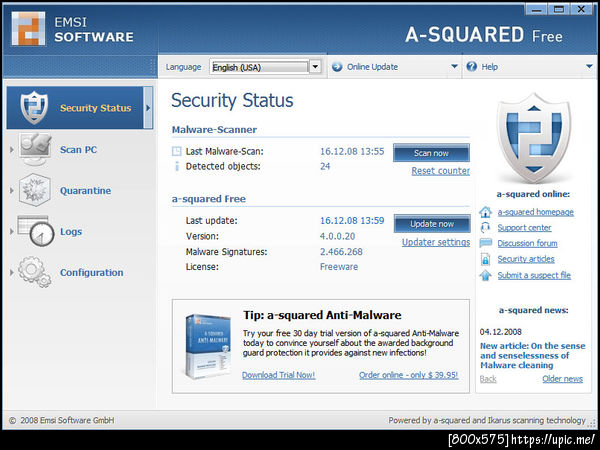Viewport: 600px width, 450px height.
Task: Click the Online Update globe icon
Action: (337, 67)
